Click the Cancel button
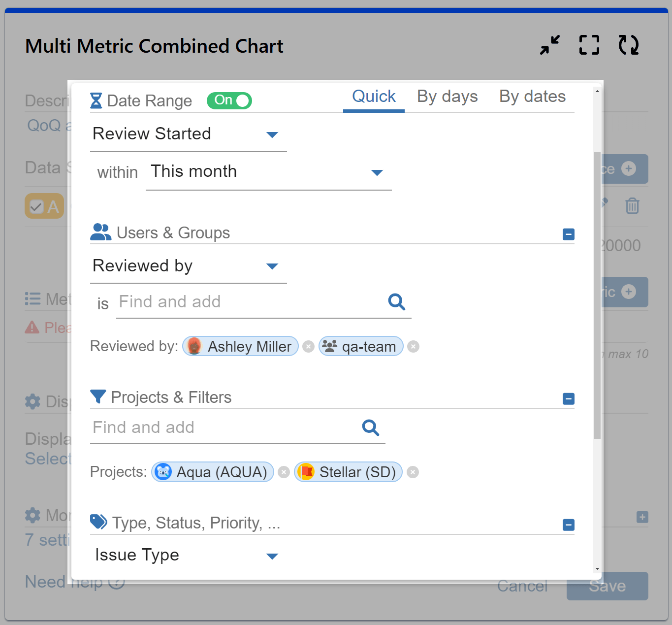The height and width of the screenshot is (625, 672). click(522, 586)
